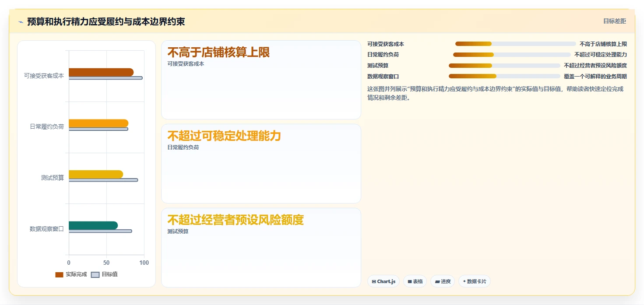Click the 日常履约负荷 progress bar
Screen dimensions: 644x305
[x=512, y=55]
